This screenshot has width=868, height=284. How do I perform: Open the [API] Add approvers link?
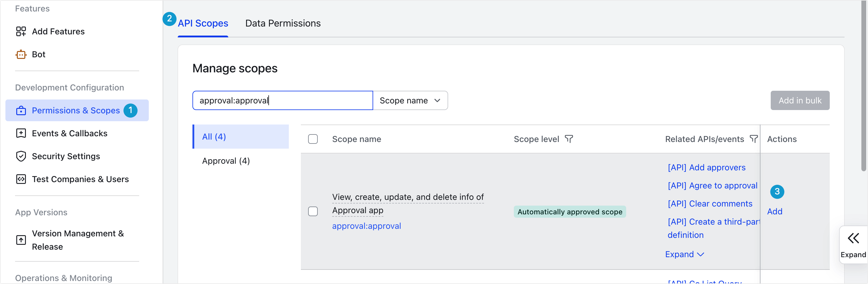[x=706, y=168]
